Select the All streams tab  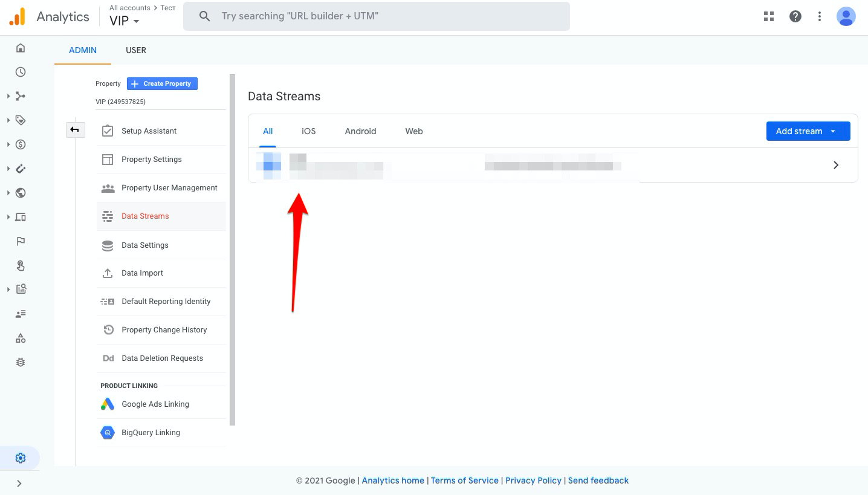coord(268,131)
